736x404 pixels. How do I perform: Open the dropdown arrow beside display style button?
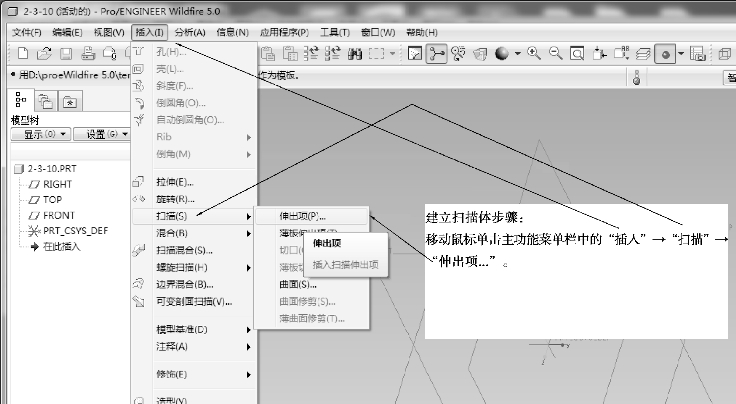(x=681, y=53)
